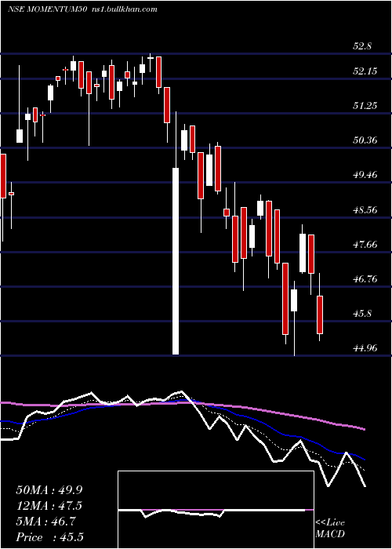The image size is (392, 549).
Task: Click the 44.96 price level label
Action: tap(365, 348)
